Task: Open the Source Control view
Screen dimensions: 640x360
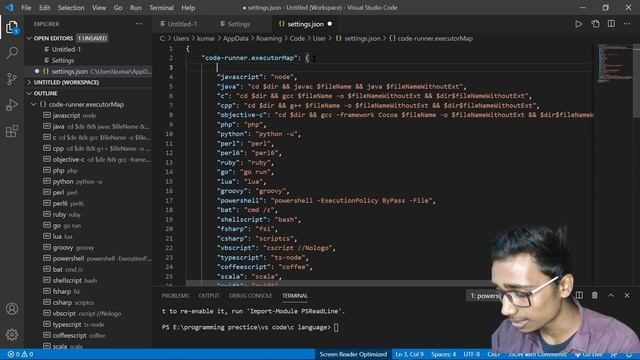Action: tap(12, 79)
